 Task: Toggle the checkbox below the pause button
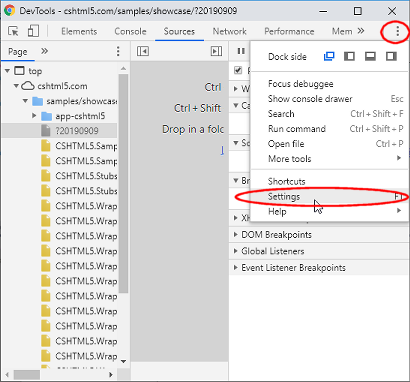[238, 70]
